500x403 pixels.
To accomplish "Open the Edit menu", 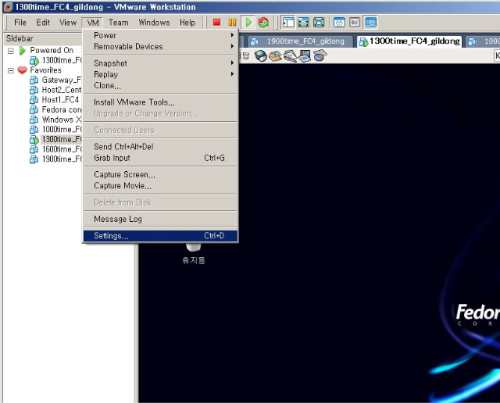I will click(43, 22).
